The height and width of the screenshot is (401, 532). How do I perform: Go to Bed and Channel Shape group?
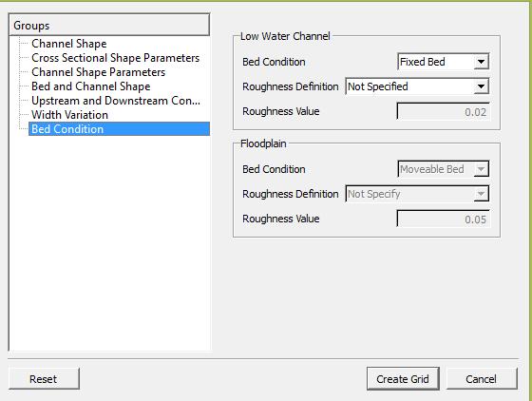point(90,86)
